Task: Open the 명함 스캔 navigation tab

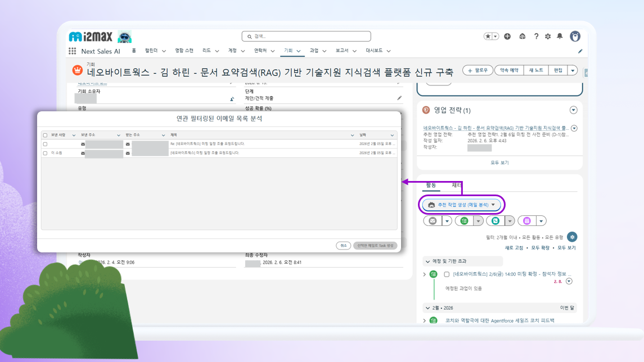Action: [184, 51]
